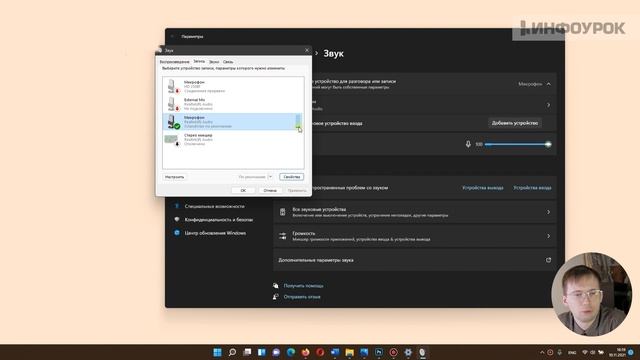Launch Firefox from the taskbar

pos(305,352)
